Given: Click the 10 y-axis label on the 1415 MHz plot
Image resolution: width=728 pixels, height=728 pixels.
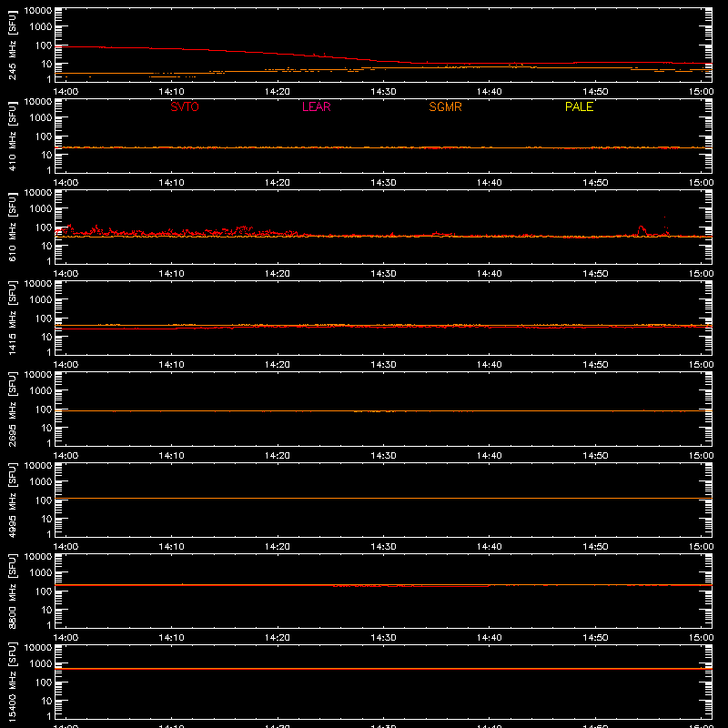Looking at the screenshot, I should click(46, 337).
